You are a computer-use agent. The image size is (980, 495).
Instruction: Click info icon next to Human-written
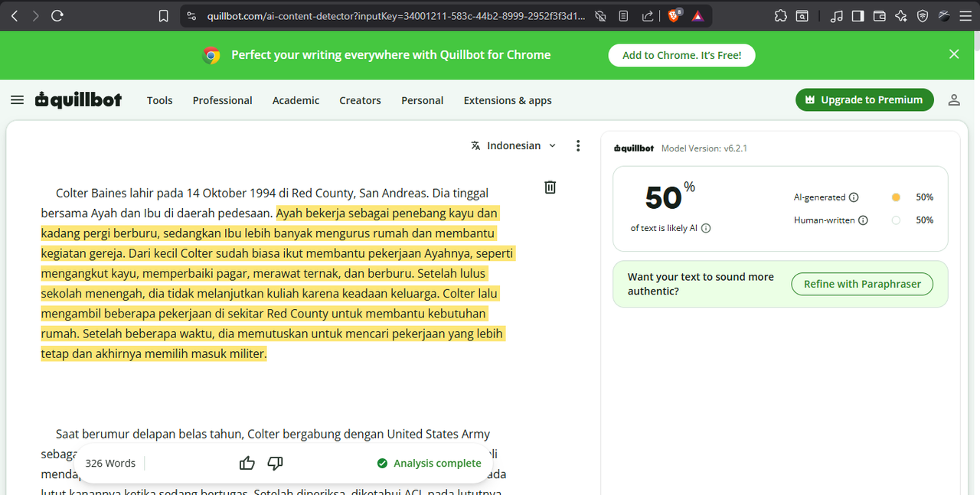click(x=863, y=220)
